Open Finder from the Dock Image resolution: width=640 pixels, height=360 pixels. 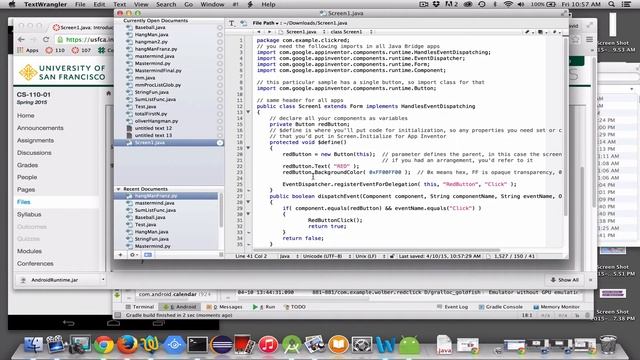tap(33, 344)
